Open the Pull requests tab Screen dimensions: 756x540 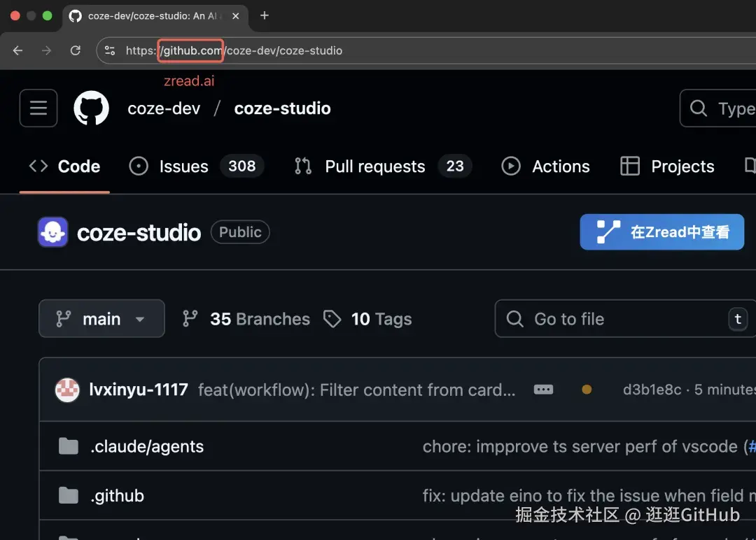pyautogui.click(x=383, y=166)
